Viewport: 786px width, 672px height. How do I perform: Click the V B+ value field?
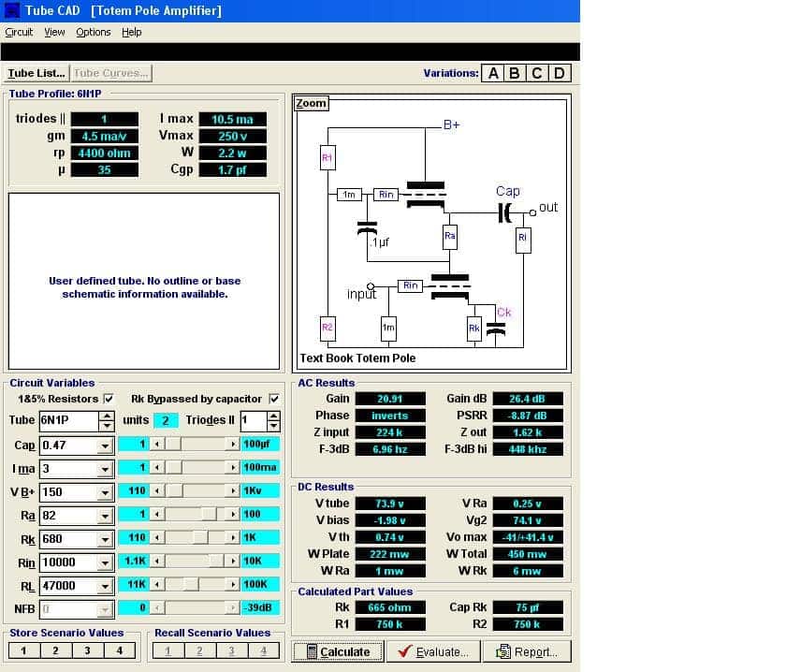pyautogui.click(x=68, y=492)
